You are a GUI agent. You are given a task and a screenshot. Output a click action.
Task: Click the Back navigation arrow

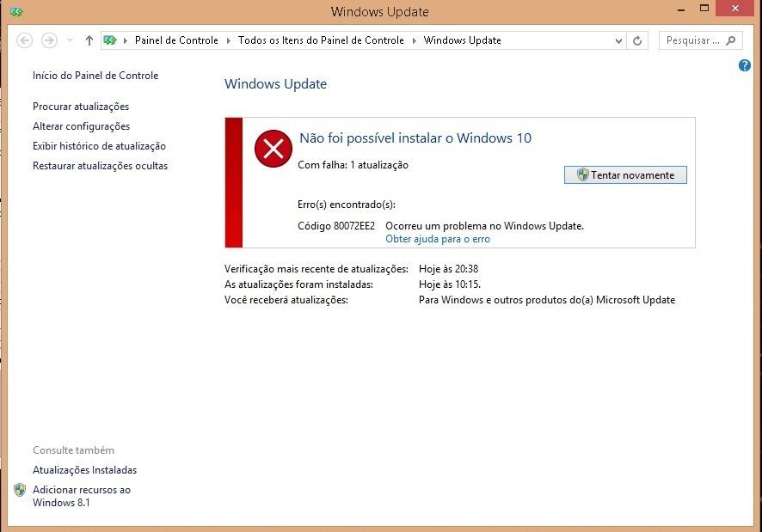(24, 40)
